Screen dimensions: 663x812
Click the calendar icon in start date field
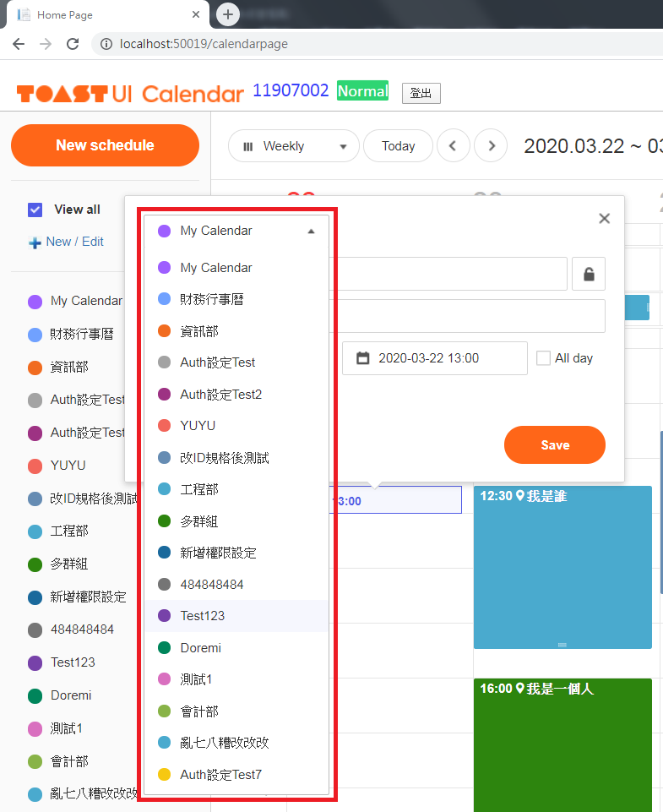point(363,358)
